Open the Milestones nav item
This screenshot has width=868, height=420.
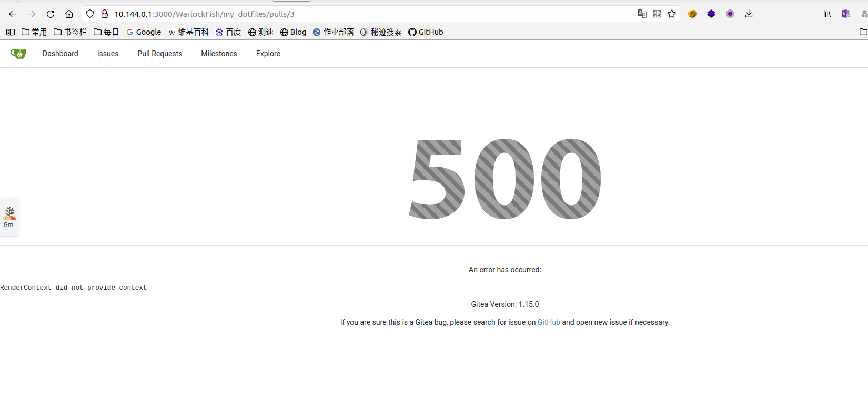[219, 54]
